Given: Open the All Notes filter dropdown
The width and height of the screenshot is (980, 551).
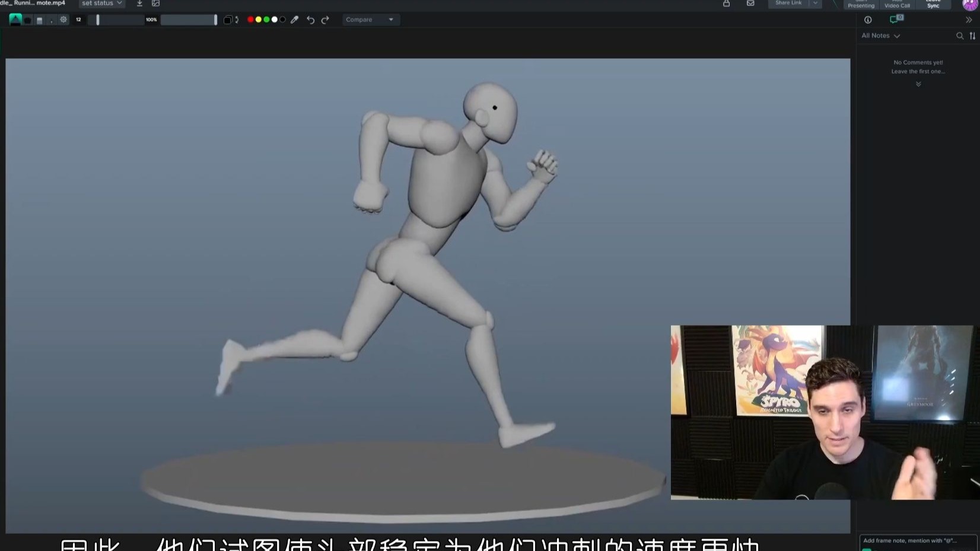Looking at the screenshot, I should tap(880, 36).
